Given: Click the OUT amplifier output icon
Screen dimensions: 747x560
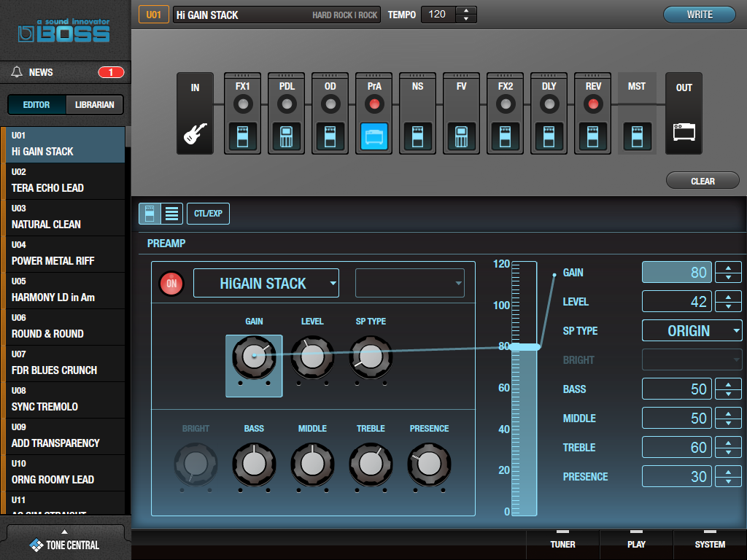Looking at the screenshot, I should (x=684, y=132).
